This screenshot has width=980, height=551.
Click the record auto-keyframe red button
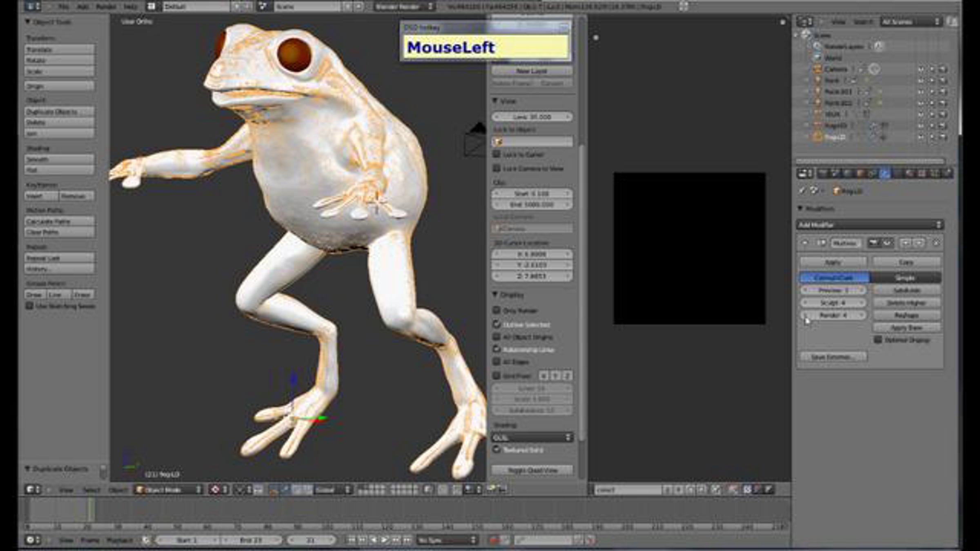coord(494,540)
